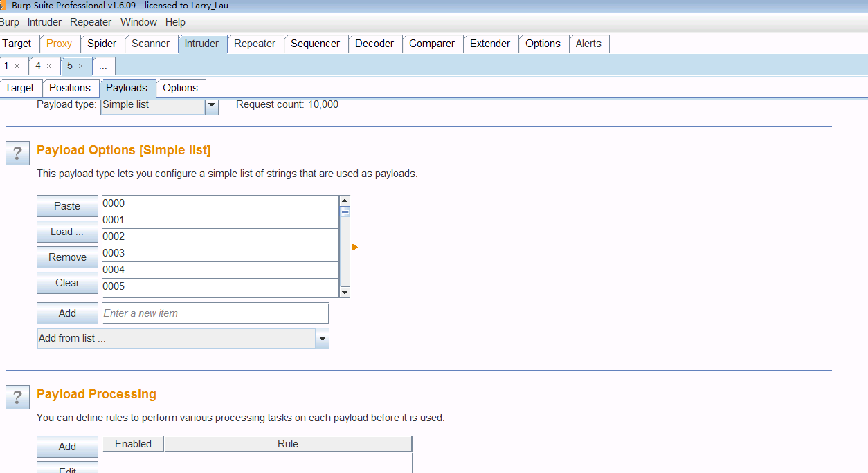This screenshot has width=868, height=473.
Task: Click the payload list scrollbar thumb
Action: (x=345, y=212)
